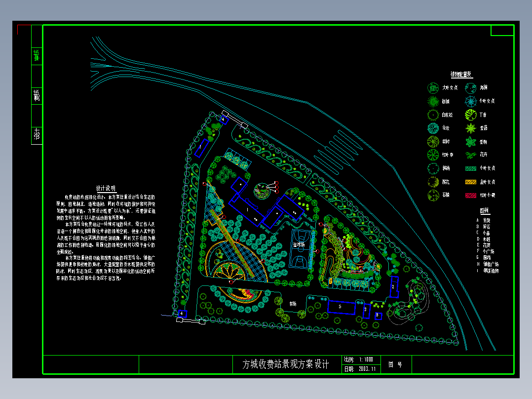Select the 红叶小檗 legend label

coord(487,195)
